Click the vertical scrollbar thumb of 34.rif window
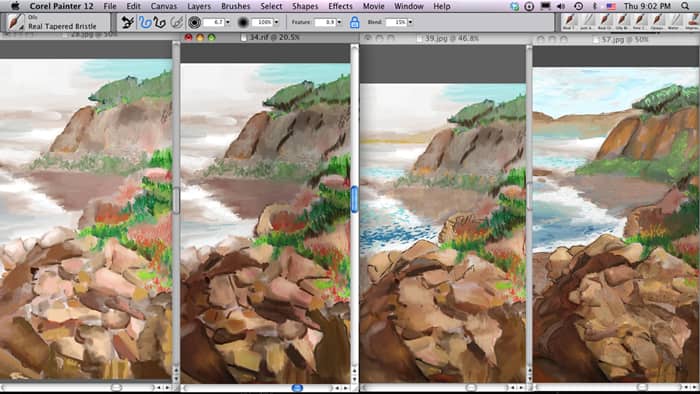The width and height of the screenshot is (700, 394). click(354, 199)
